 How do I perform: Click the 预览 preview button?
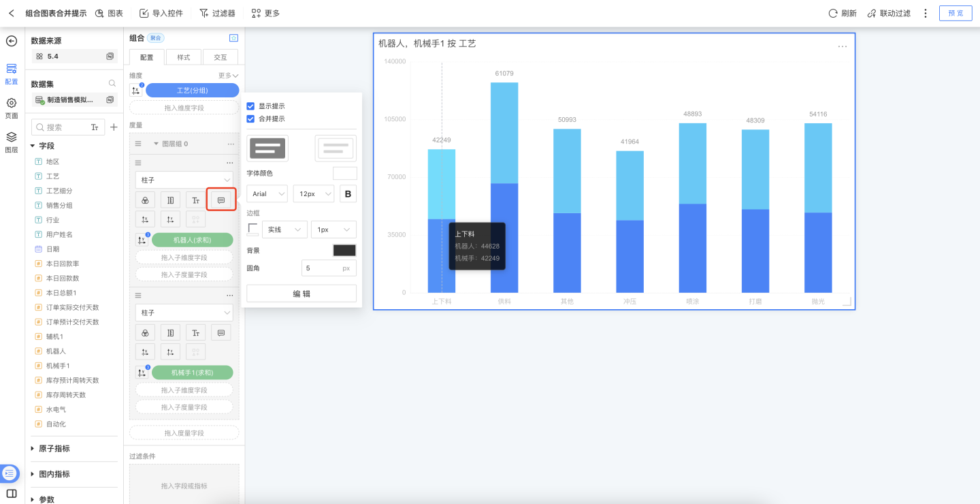click(955, 13)
